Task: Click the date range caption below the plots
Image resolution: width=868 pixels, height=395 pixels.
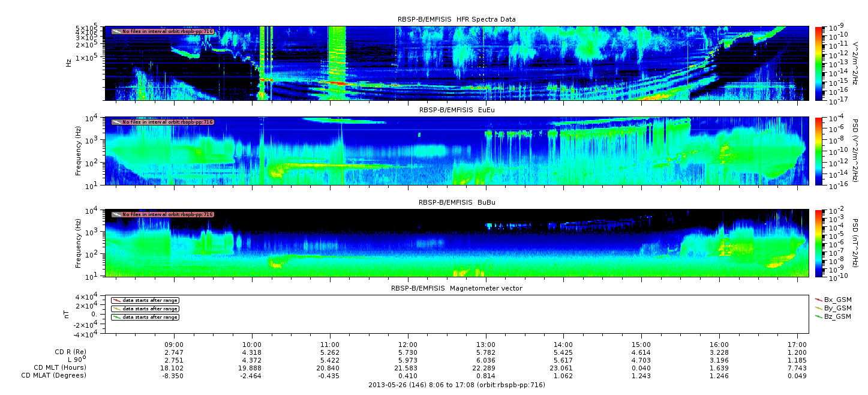Action: 456,384
